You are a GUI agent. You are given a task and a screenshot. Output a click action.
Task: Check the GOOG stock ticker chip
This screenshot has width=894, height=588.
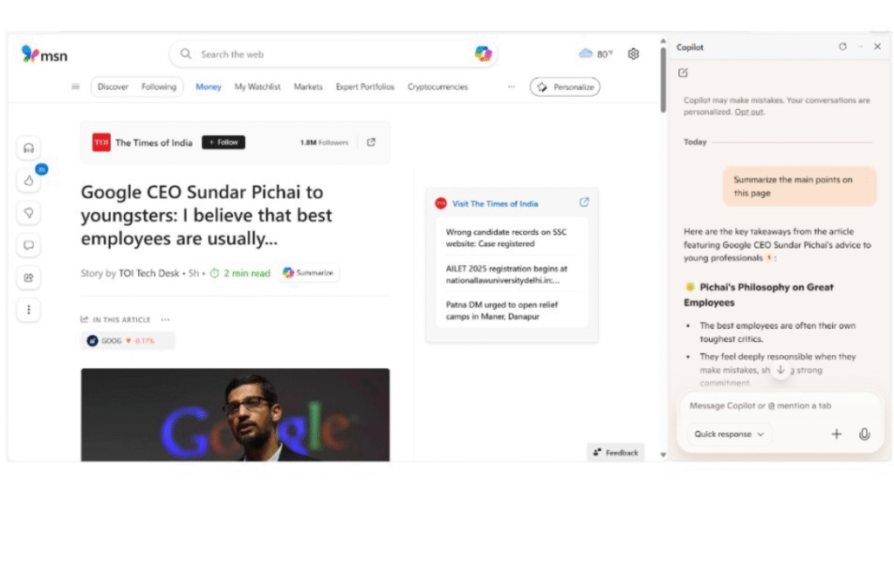[x=127, y=340]
